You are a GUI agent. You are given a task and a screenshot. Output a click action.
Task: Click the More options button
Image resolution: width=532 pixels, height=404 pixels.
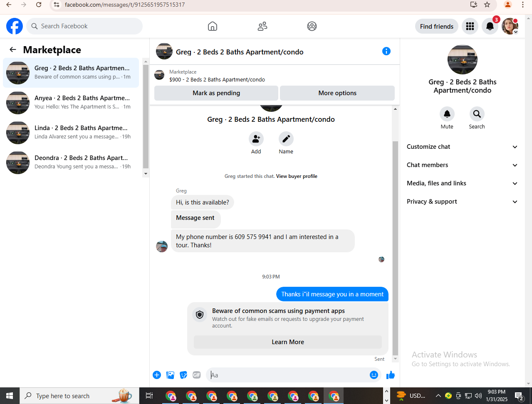337,93
